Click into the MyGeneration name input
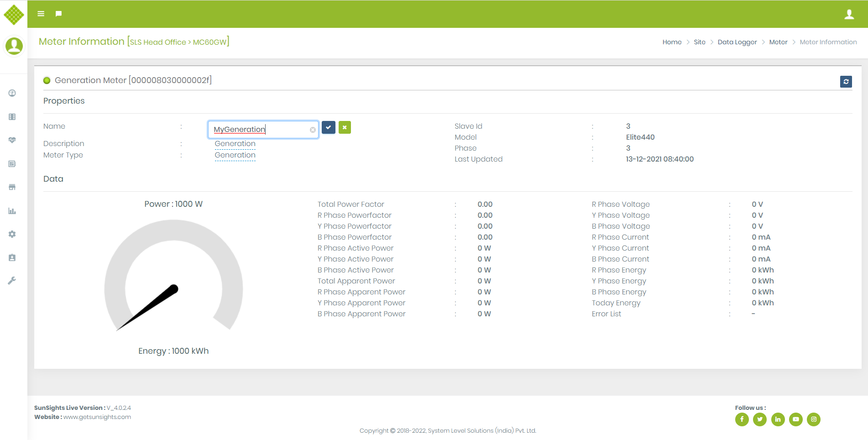This screenshot has height=440, width=868. pos(260,130)
